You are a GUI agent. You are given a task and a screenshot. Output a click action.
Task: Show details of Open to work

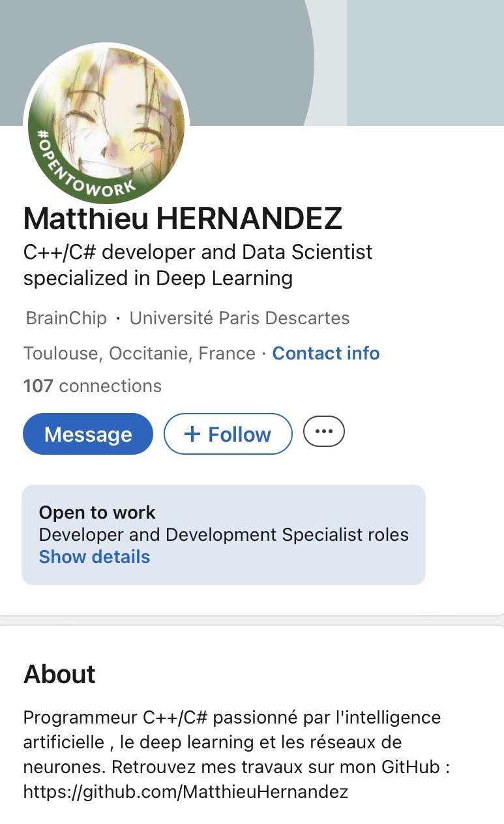tap(95, 557)
